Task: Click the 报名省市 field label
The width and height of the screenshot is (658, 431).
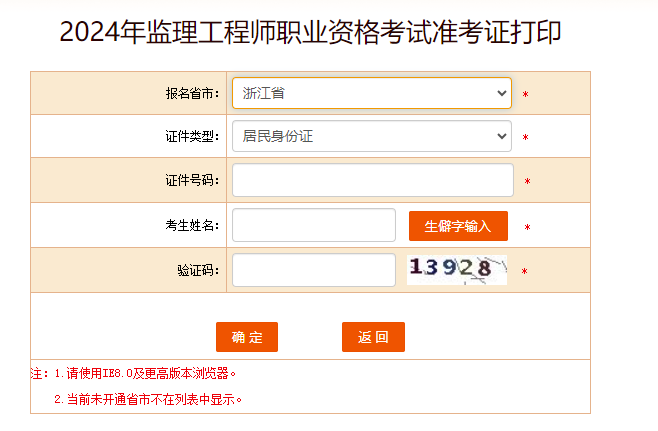Action: (x=191, y=94)
